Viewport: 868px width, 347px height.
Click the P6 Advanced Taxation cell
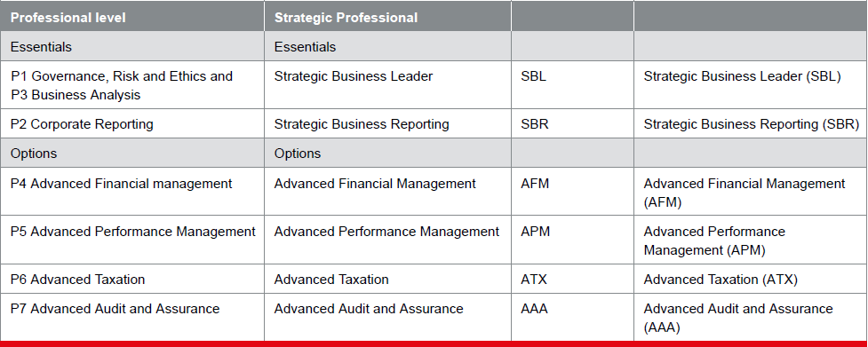[131, 279]
